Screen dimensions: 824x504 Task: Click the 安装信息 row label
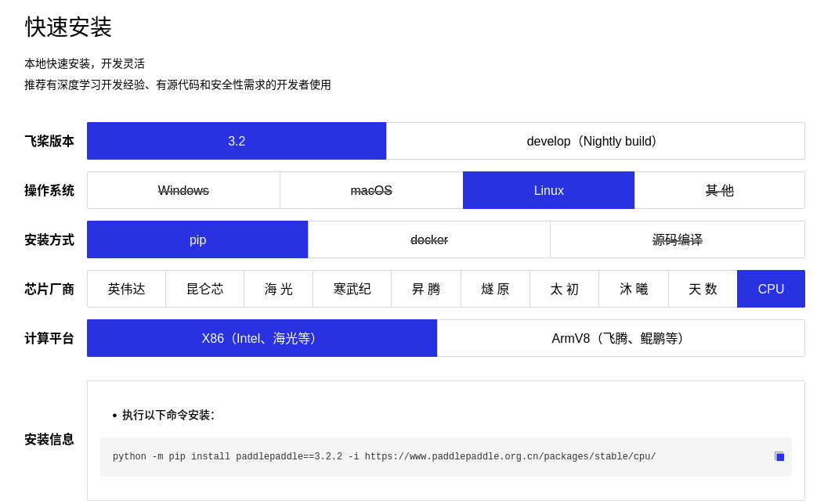49,439
